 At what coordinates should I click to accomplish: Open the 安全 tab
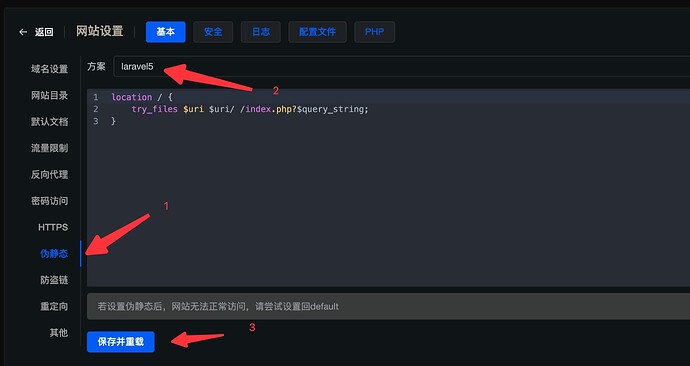tap(213, 32)
